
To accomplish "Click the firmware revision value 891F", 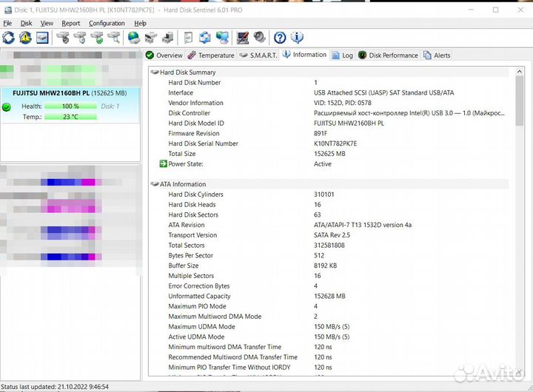I will 321,133.
